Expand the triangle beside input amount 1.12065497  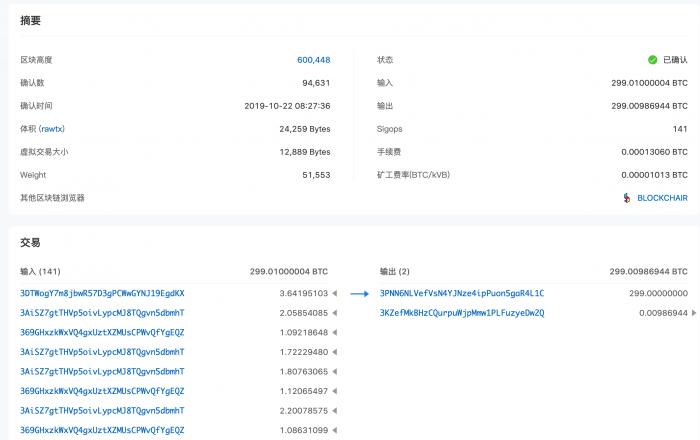(x=335, y=391)
